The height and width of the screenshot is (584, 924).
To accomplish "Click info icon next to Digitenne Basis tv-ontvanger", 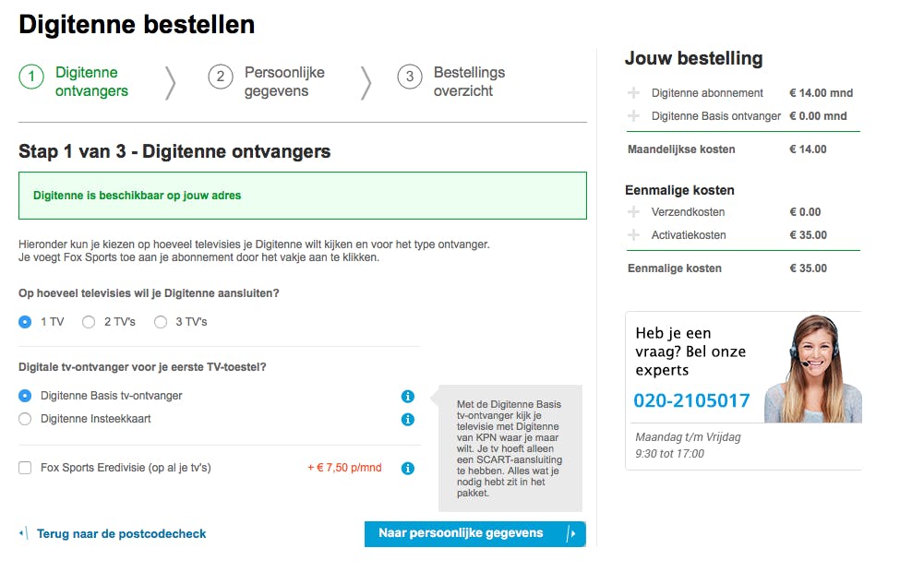I will coord(408,397).
